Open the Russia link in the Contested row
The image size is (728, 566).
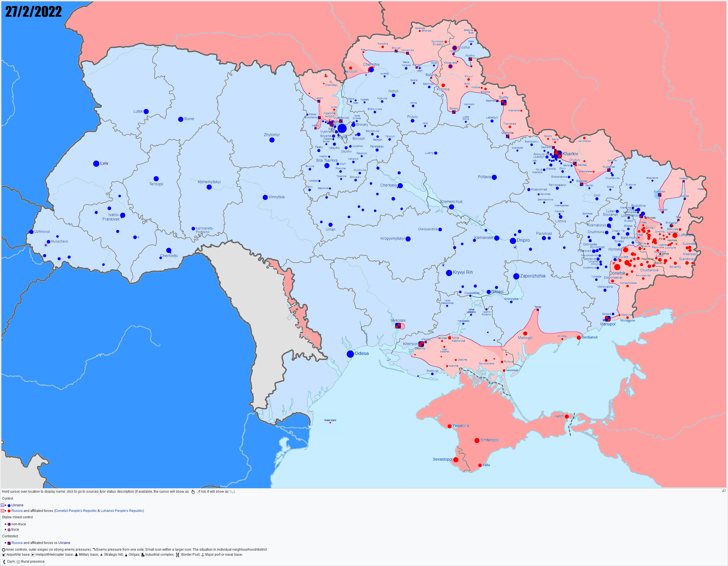point(17,543)
